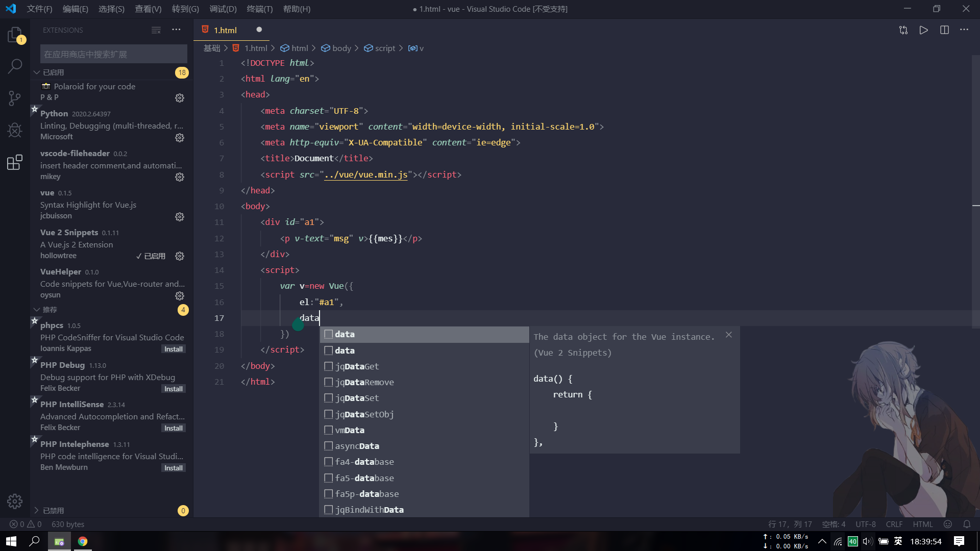
Task: Close the suggestion details panel
Action: (729, 335)
